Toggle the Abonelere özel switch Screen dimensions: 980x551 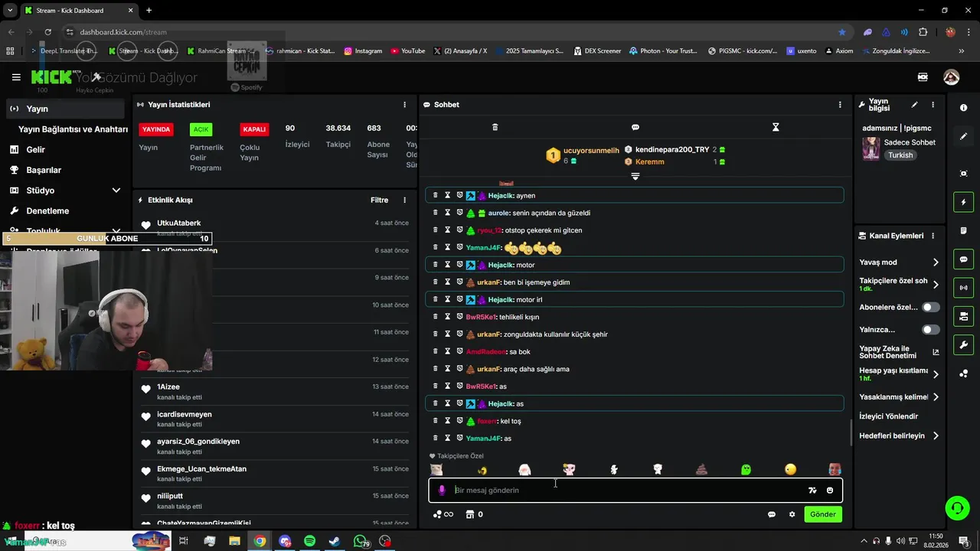pyautogui.click(x=931, y=307)
